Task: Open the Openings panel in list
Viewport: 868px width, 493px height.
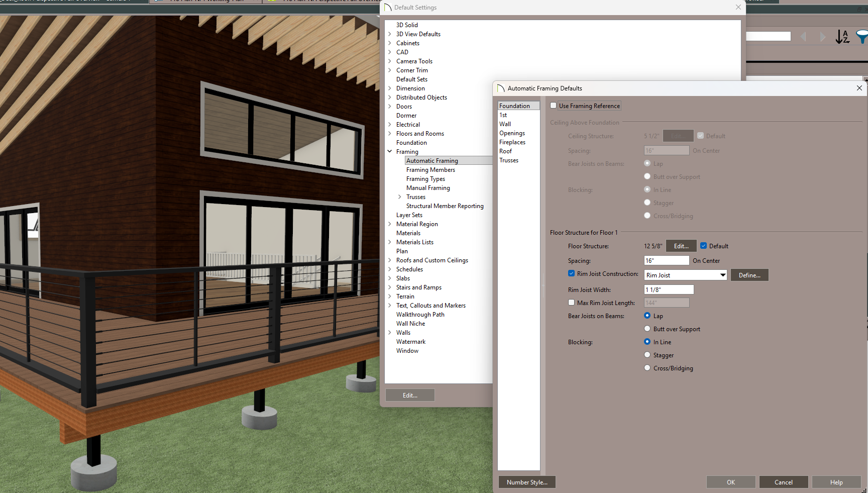Action: (512, 133)
